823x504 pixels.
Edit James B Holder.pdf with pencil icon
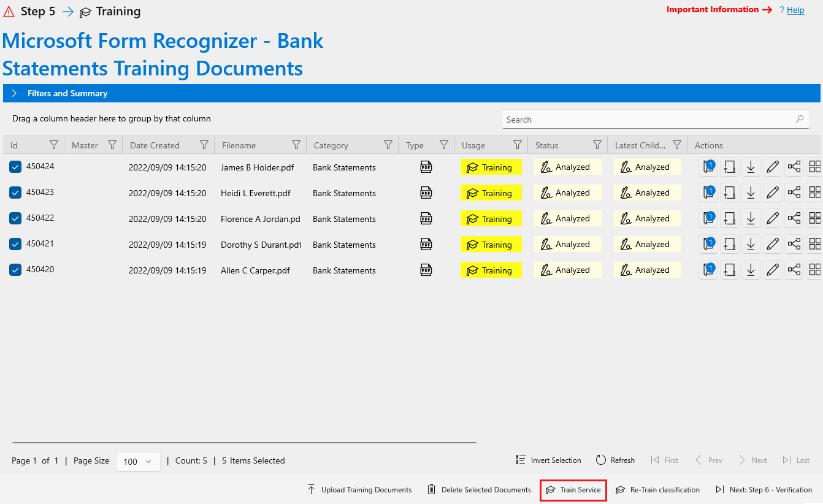tap(773, 167)
